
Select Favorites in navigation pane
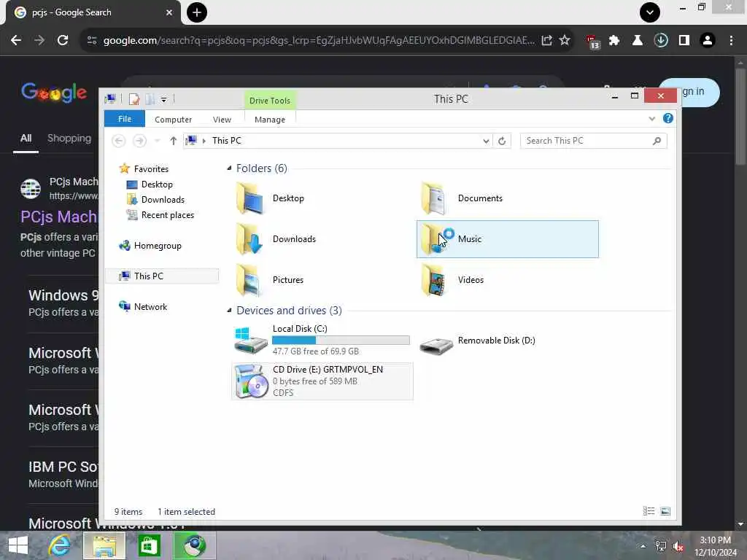coord(151,169)
